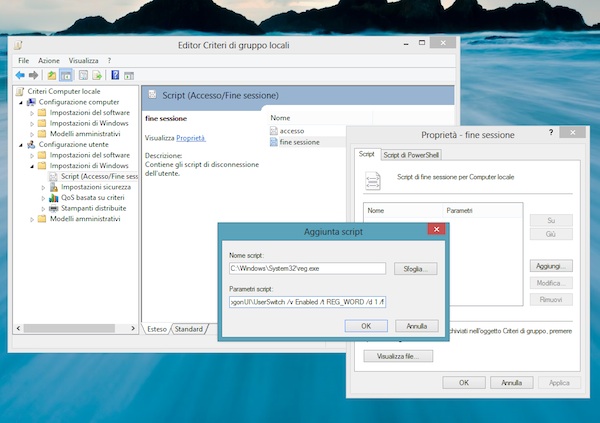Screen dimensions: 600x423
Task: Click the up-one-level folder toolbar icon
Action: click(x=51, y=75)
